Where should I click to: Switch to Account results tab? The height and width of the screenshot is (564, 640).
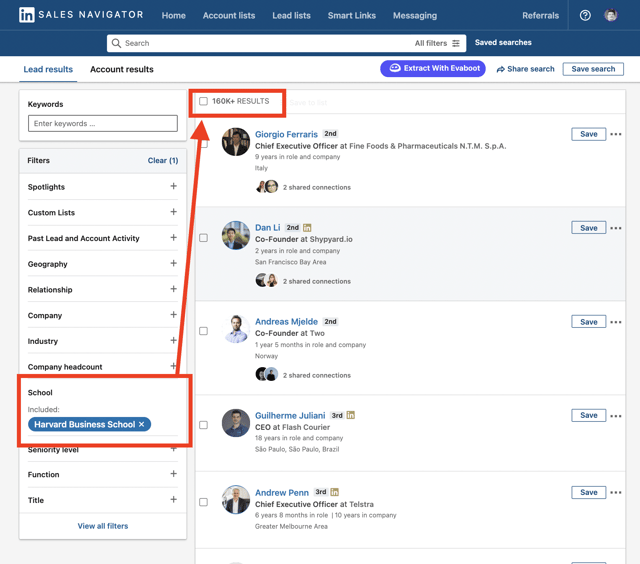pyautogui.click(x=122, y=69)
